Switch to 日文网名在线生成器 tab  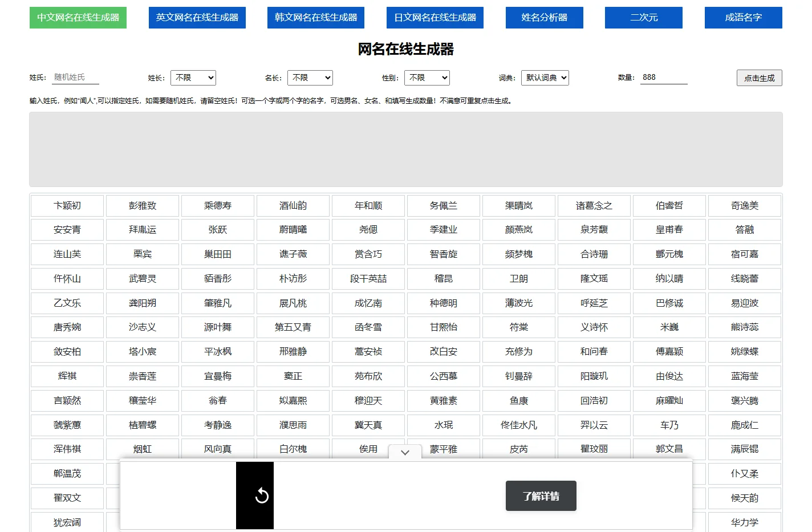tap(435, 18)
